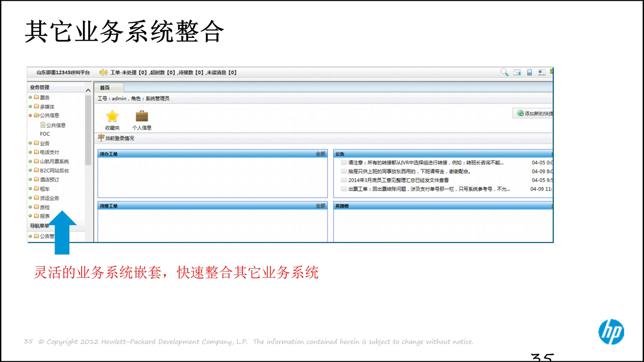Collapse the 业务管理 panel chevron

[88, 90]
